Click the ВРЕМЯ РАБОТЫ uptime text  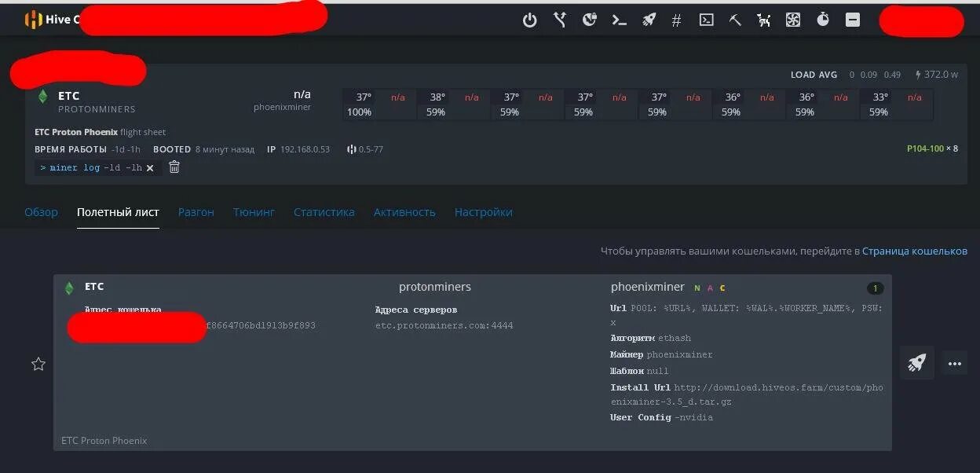(87, 149)
